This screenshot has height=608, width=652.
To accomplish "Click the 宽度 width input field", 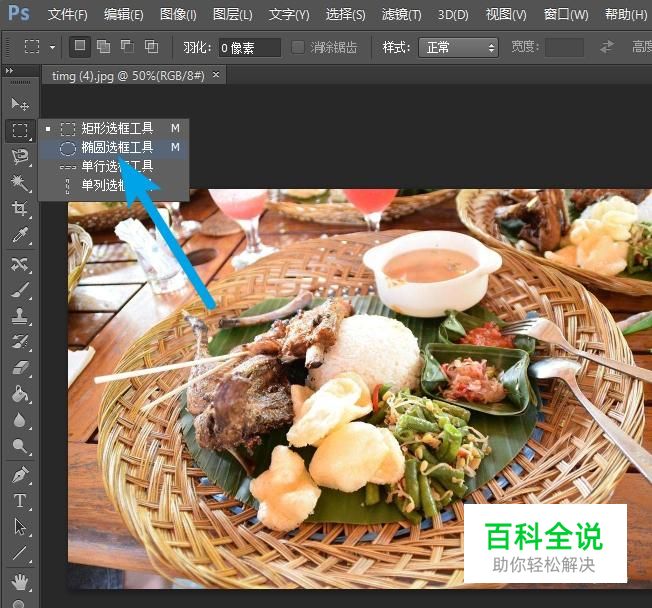I will tap(564, 47).
